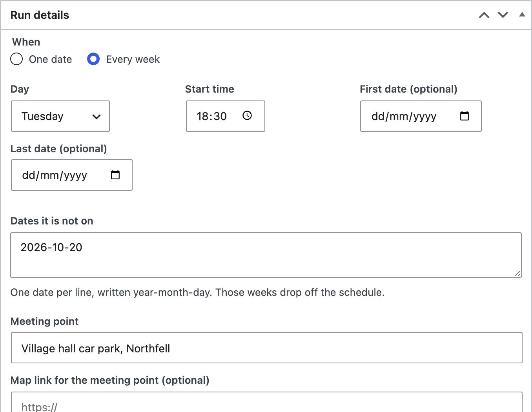Click the First date (optional) label
The width and height of the screenshot is (532, 412).
(x=408, y=89)
